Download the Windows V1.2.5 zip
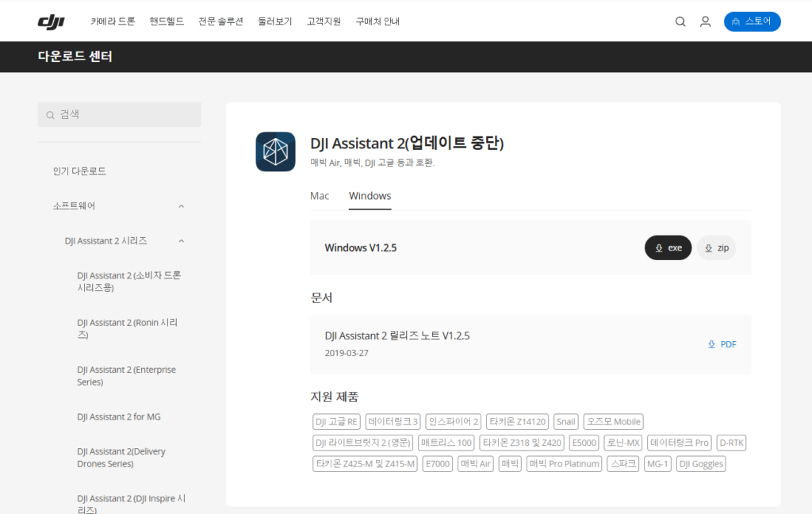 click(717, 247)
